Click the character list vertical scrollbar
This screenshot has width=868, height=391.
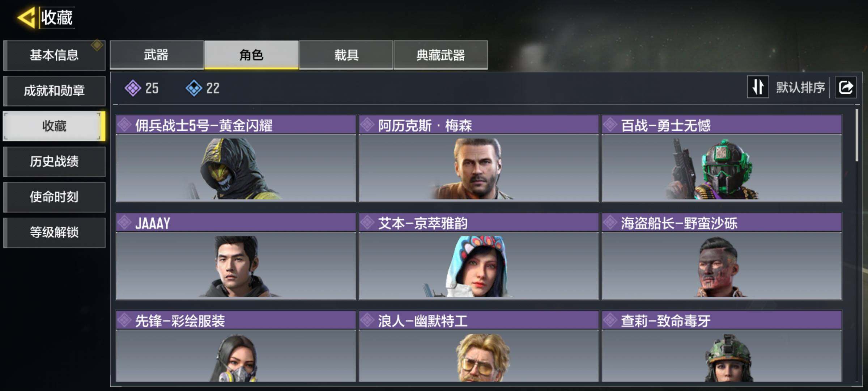click(857, 135)
